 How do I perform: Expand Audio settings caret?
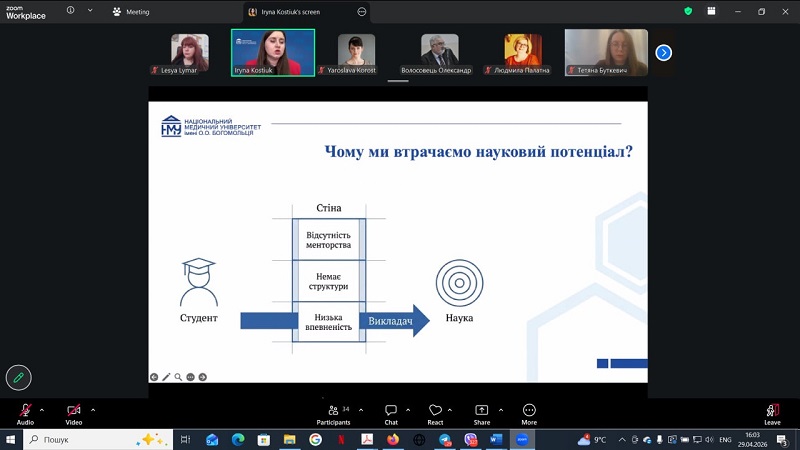[42, 410]
